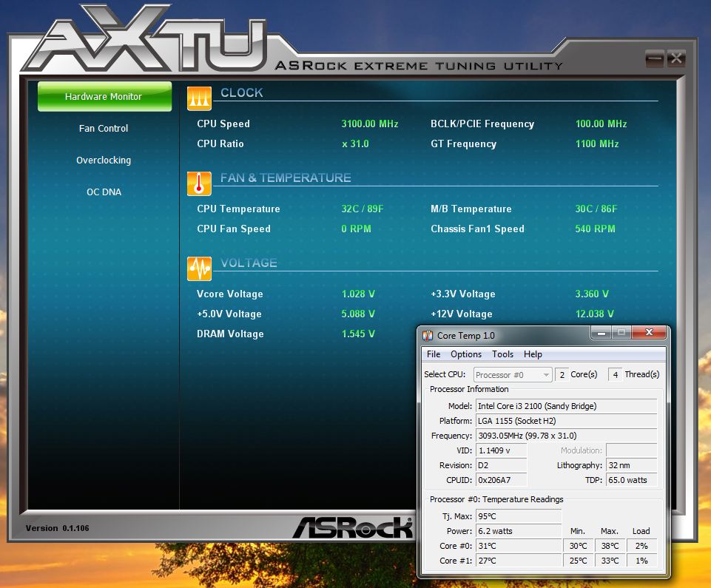Viewport: 711px width, 588px height.
Task: Click BCLK/PCIE Frequency value 100.00 MHz
Action: pyautogui.click(x=601, y=124)
